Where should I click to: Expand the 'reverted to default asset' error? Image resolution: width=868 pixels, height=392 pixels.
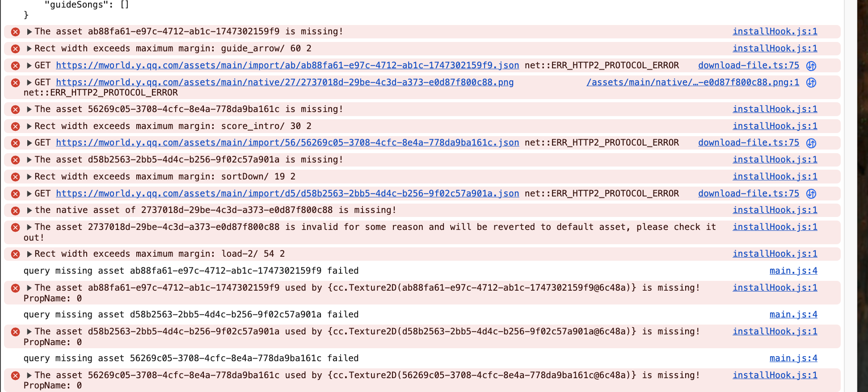point(29,227)
